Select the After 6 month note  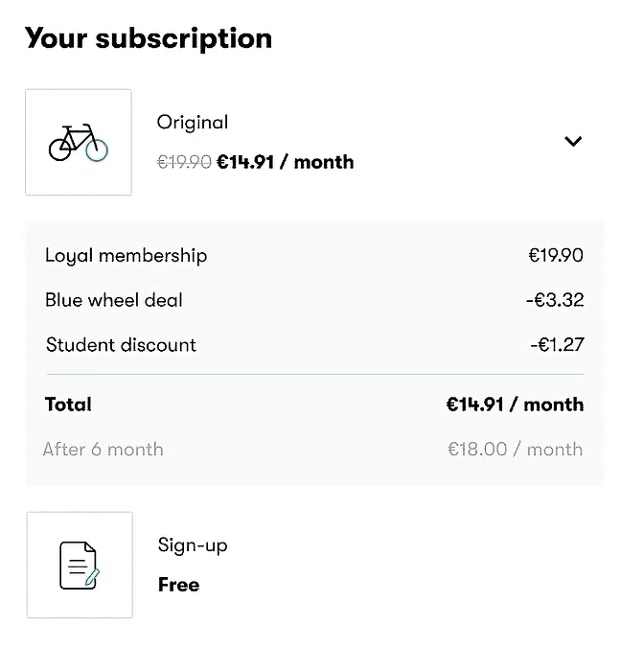[103, 450]
